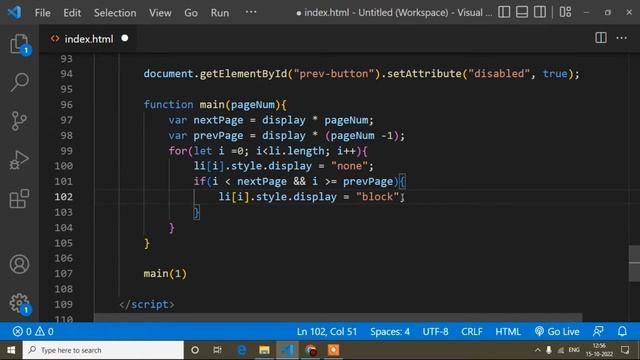Screen dimensions: 640x360
Task: Open the Go menu
Action: click(x=191, y=13)
